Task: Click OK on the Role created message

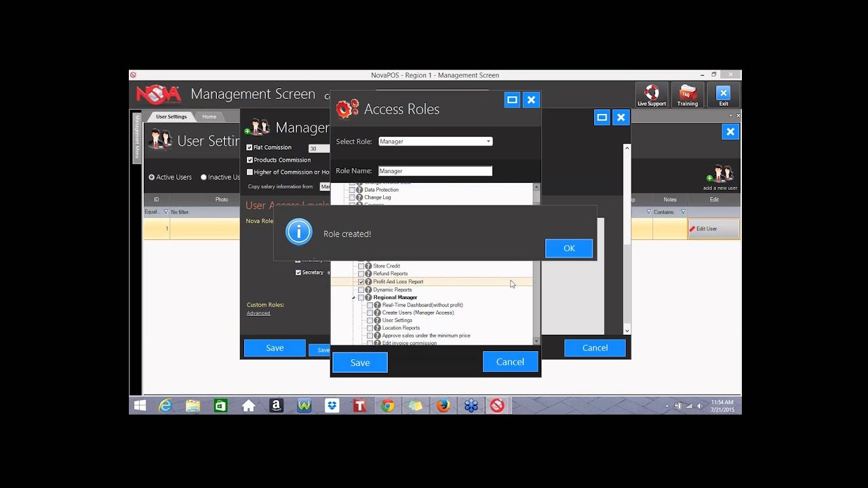Action: coord(569,248)
